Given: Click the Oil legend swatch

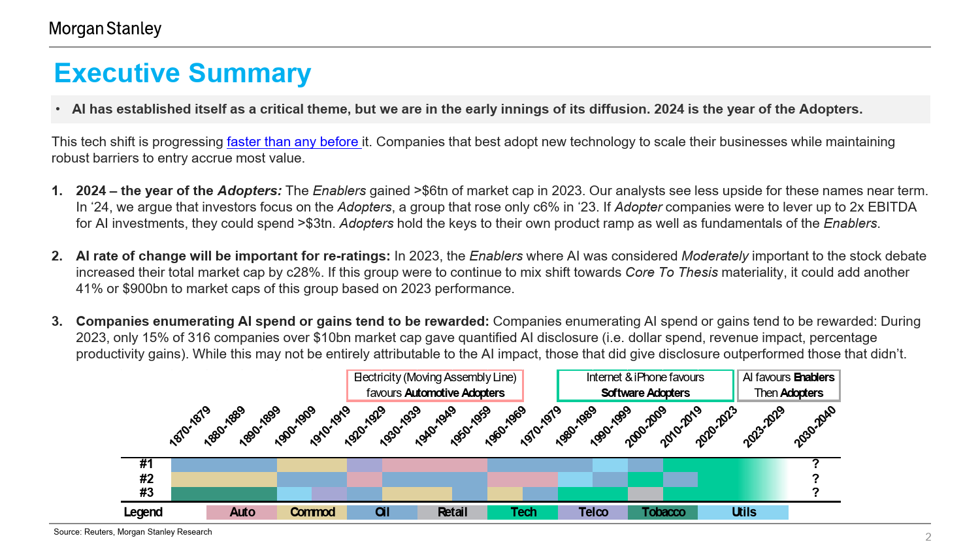Looking at the screenshot, I should (382, 512).
